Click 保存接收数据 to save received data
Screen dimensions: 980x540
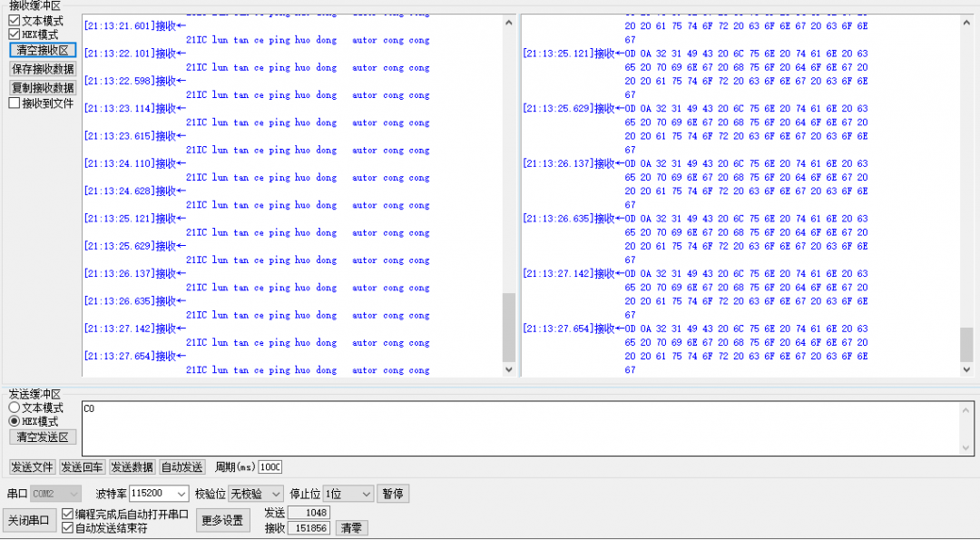point(42,67)
